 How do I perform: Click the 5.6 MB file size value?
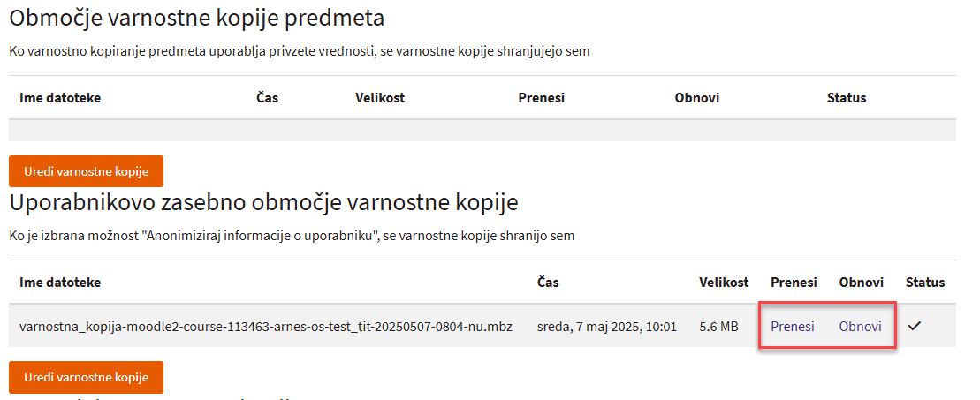[718, 326]
